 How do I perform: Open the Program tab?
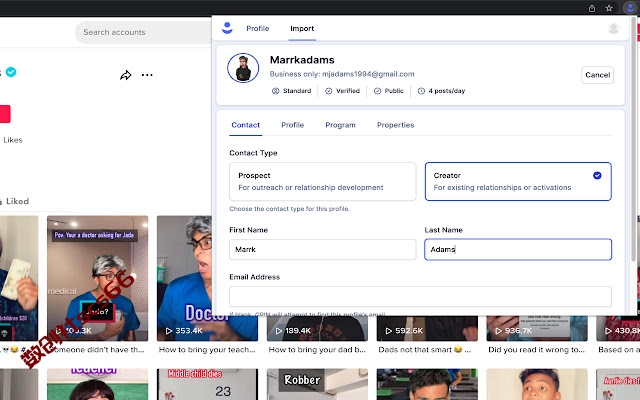click(340, 125)
